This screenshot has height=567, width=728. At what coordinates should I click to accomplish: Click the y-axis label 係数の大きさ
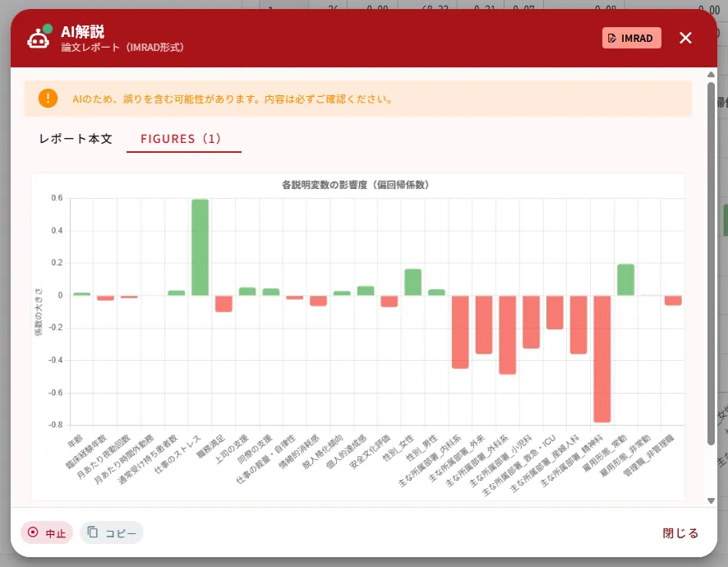[x=39, y=311]
